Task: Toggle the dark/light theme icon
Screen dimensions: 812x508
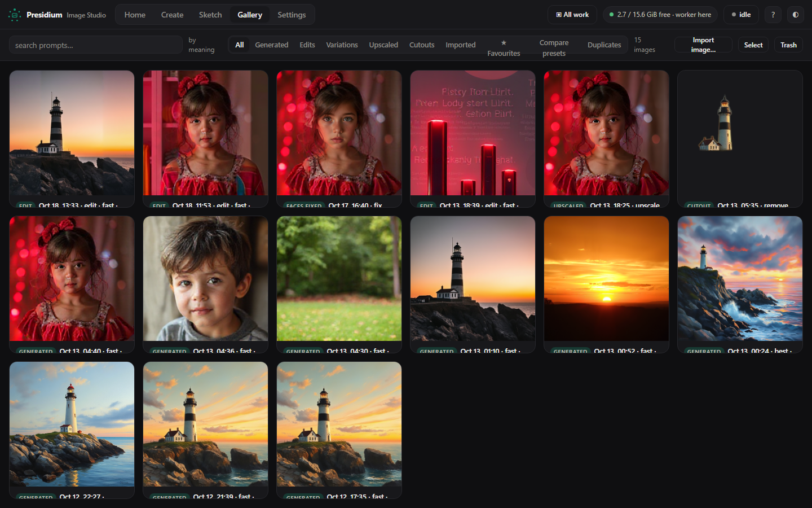Action: pyautogui.click(x=796, y=15)
